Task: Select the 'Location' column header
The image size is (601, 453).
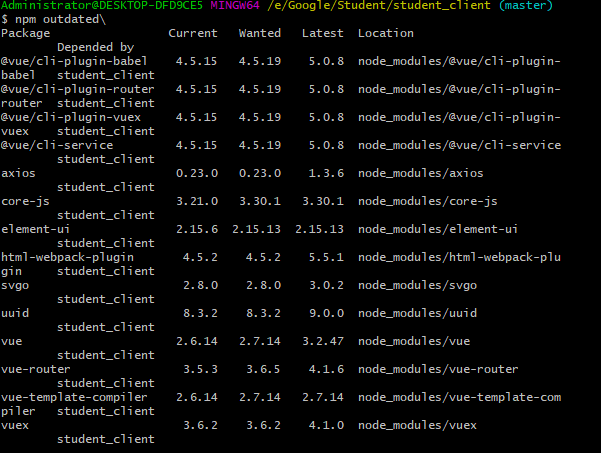Action: [386, 33]
